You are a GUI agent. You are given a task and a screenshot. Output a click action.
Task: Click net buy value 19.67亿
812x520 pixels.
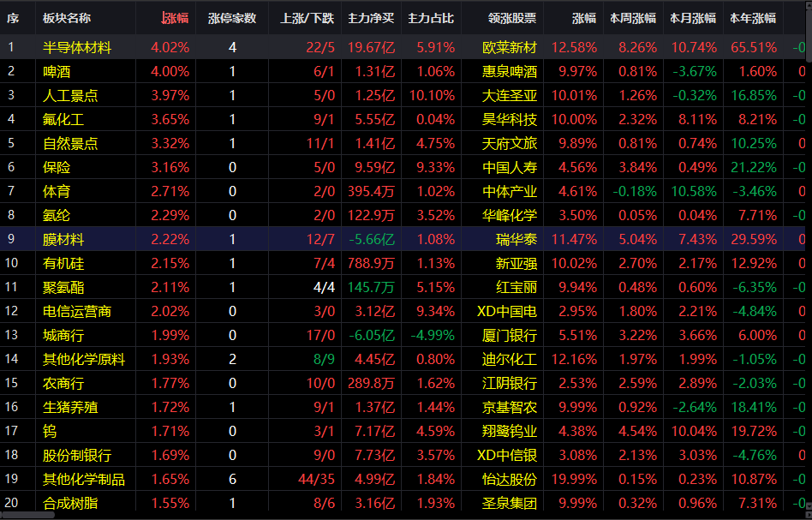371,48
